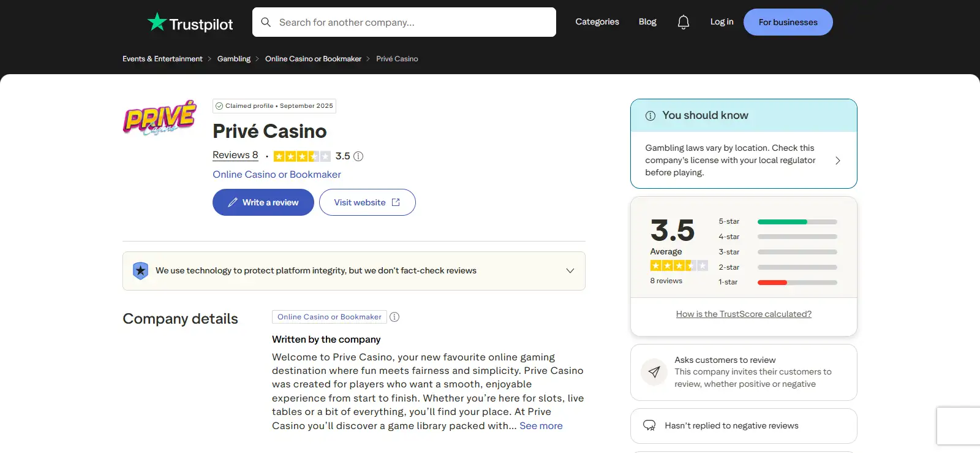
Task: Click the Written by the company heading
Action: (326, 340)
